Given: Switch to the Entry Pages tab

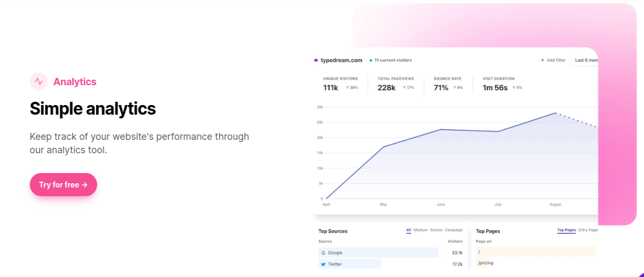Looking at the screenshot, I should coord(588,230).
